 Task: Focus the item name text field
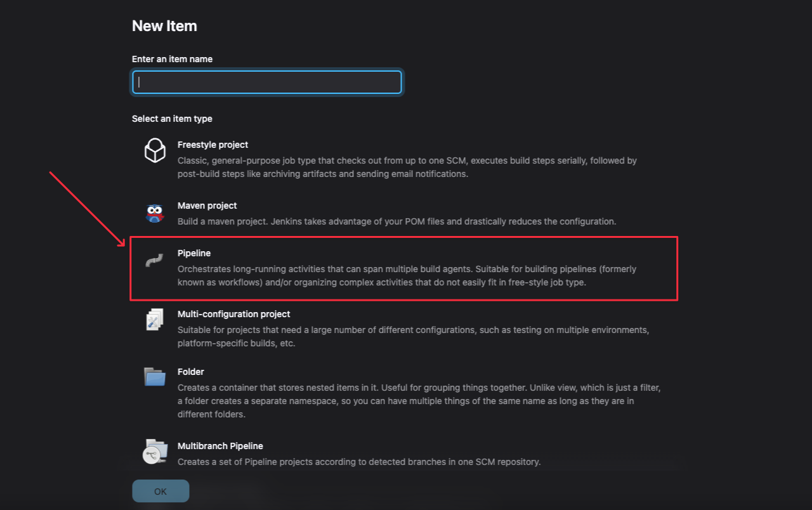pyautogui.click(x=267, y=82)
